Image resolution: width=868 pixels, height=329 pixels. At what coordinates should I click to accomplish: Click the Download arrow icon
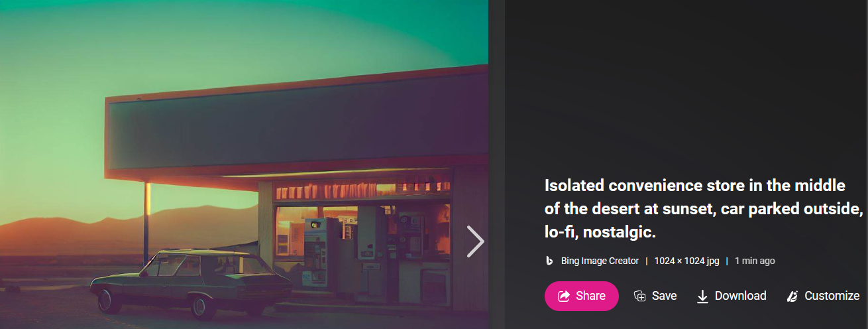[x=702, y=296]
